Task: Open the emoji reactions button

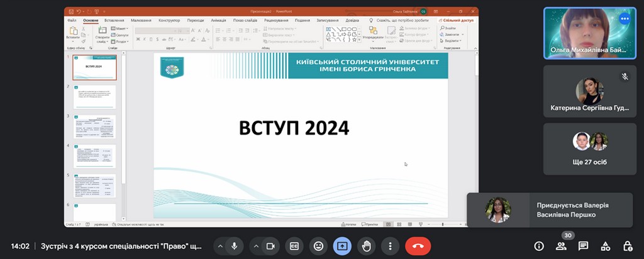Action: pyautogui.click(x=318, y=246)
